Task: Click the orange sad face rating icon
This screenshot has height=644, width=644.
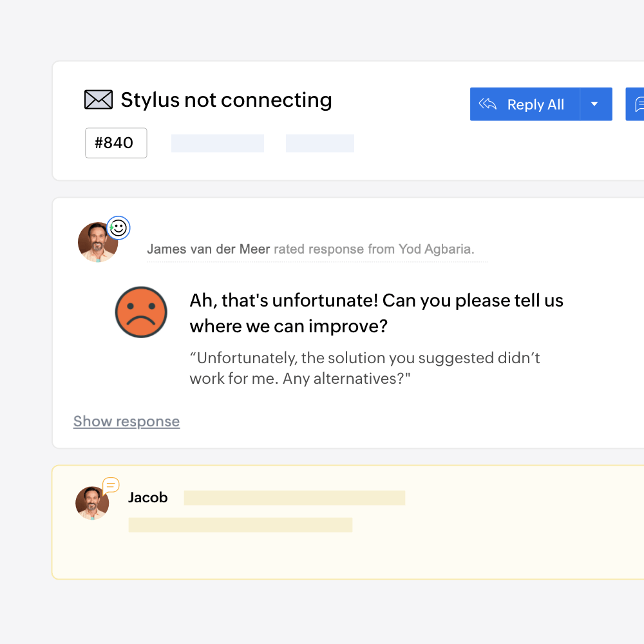Action: pyautogui.click(x=141, y=312)
